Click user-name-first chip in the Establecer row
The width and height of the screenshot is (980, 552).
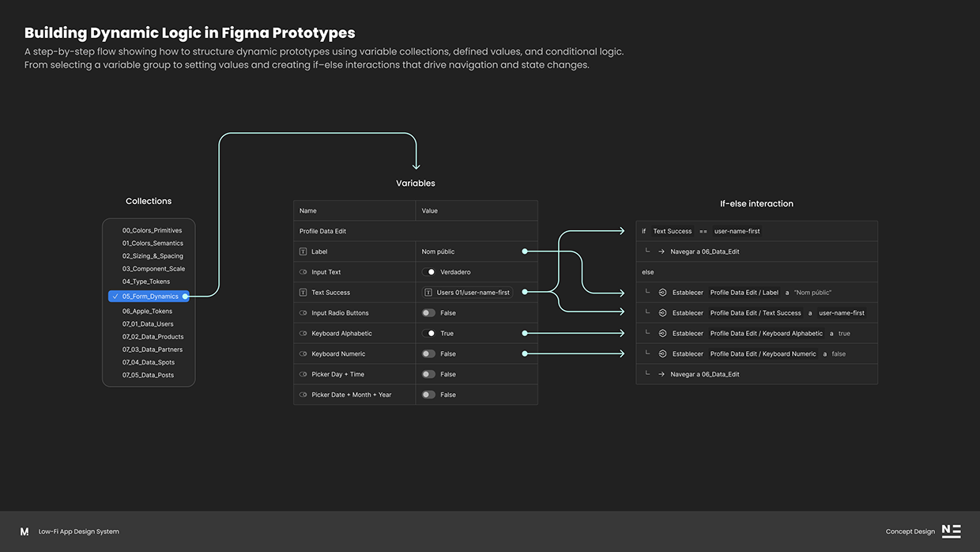(842, 313)
